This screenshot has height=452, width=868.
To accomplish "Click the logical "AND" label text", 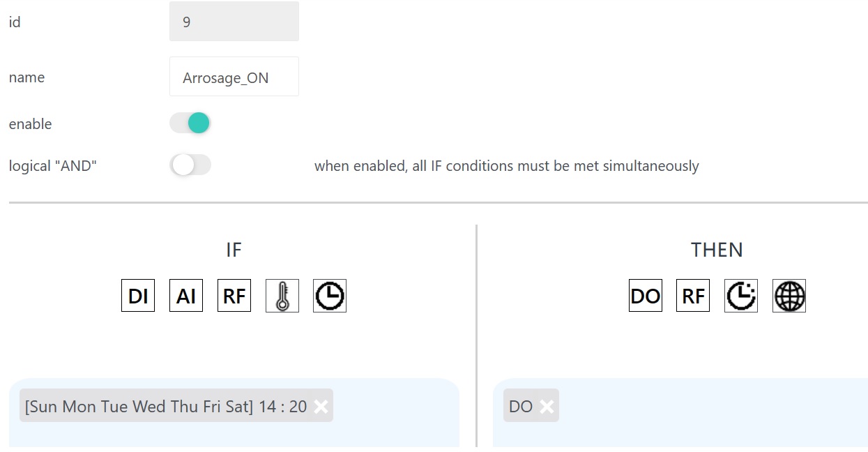I will [52, 166].
